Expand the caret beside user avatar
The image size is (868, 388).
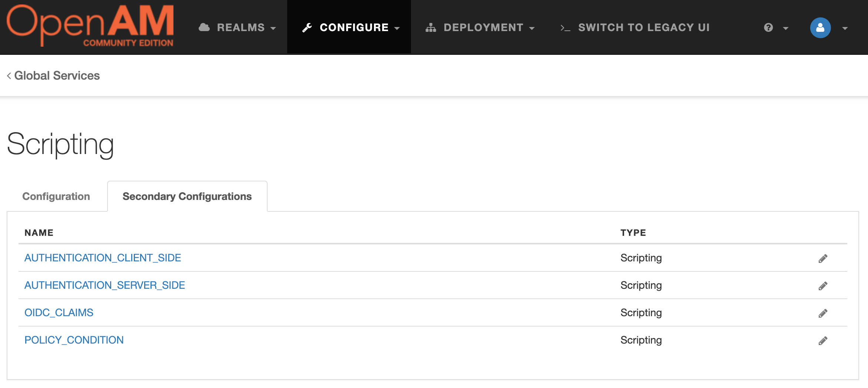[845, 28]
